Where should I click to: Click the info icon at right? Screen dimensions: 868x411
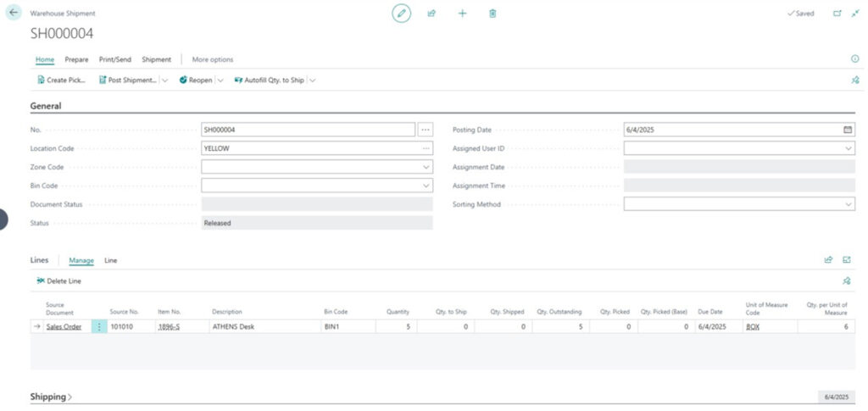854,59
